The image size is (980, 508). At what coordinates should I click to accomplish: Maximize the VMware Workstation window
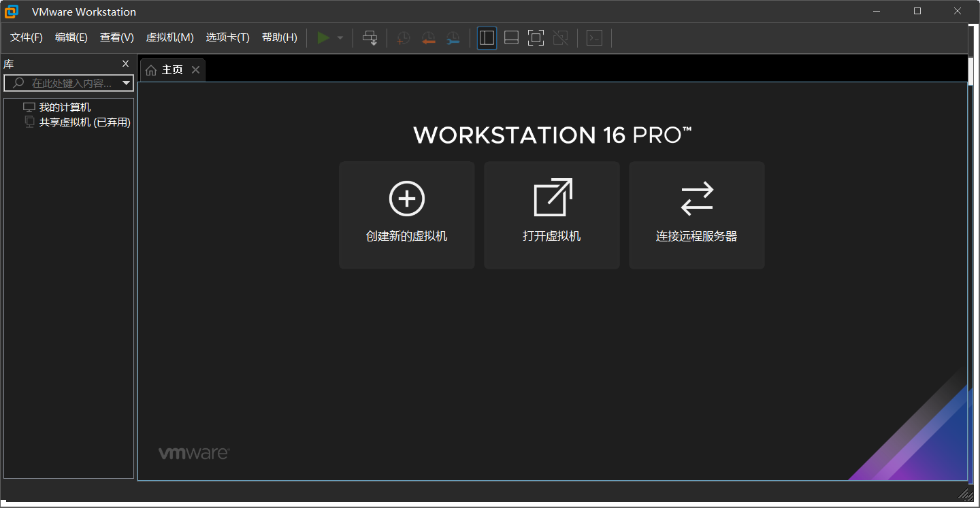click(x=917, y=11)
